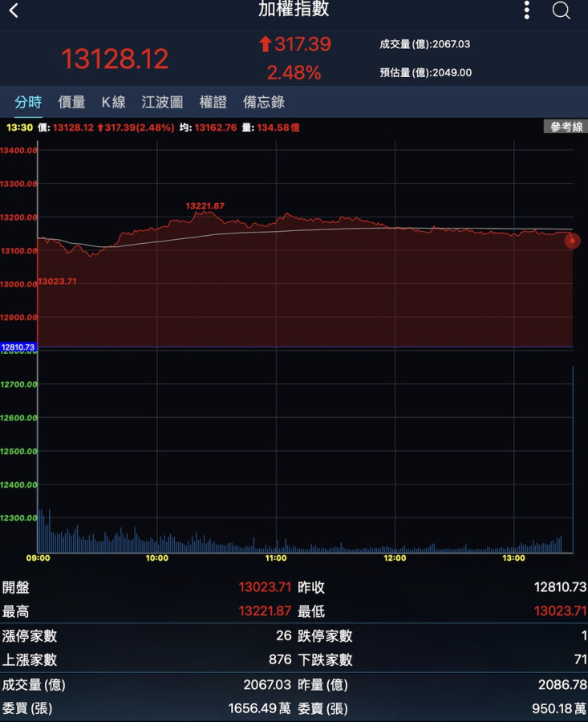Open the three-dot more options menu
The image size is (588, 722).
527,10
